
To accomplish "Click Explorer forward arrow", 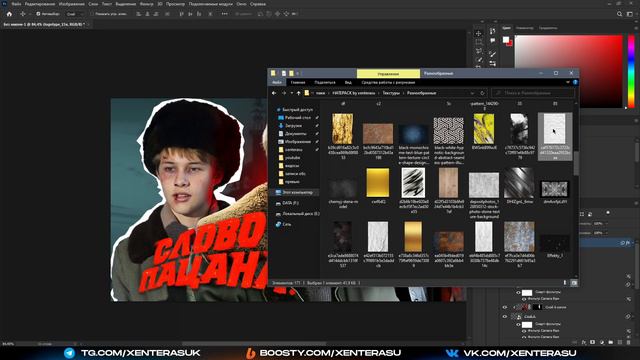I will click(284, 93).
